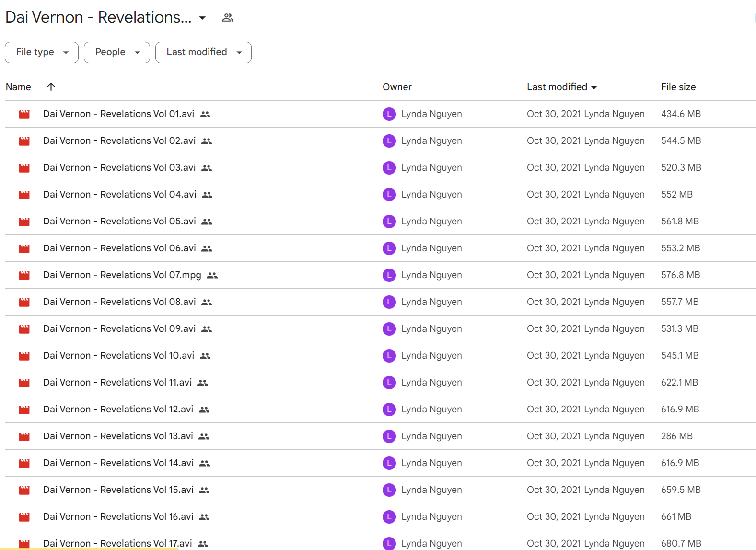Click video file icon for Revelations Vol 04.avi
This screenshot has height=550, width=756.
(24, 195)
